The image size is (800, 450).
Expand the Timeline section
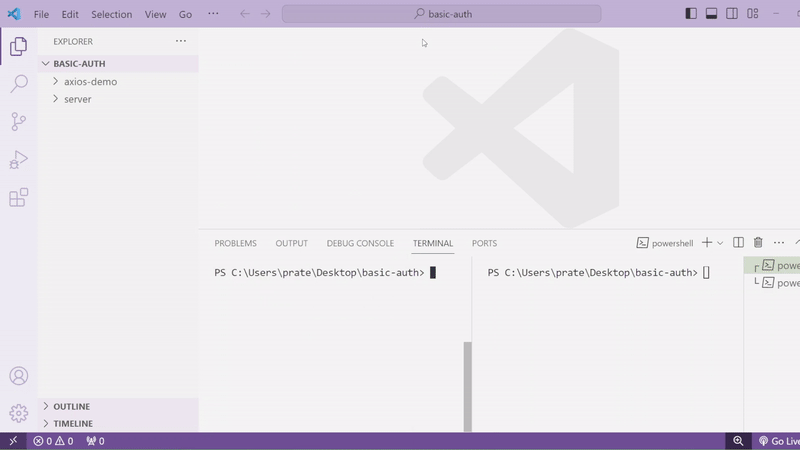pyautogui.click(x=118, y=423)
